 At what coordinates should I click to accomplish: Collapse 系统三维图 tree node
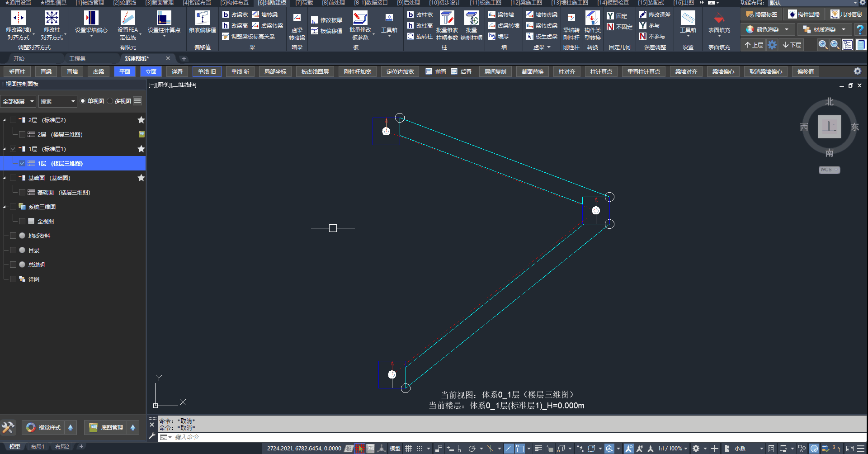pyautogui.click(x=5, y=207)
